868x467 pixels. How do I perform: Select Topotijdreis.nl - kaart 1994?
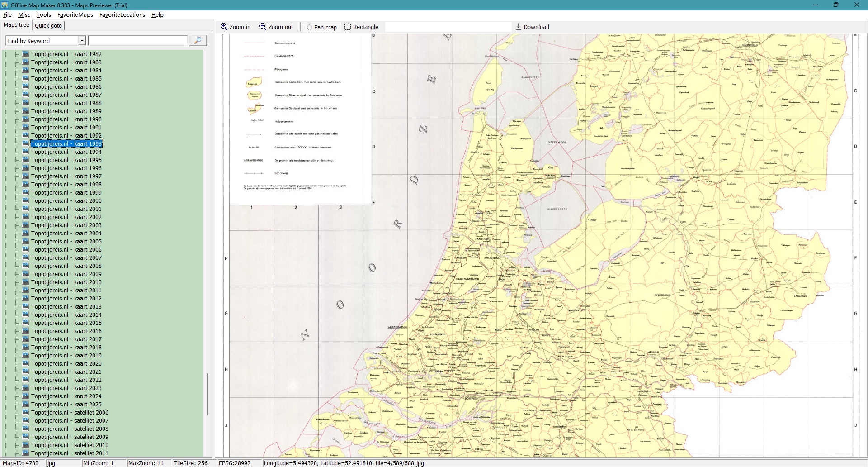click(x=66, y=152)
